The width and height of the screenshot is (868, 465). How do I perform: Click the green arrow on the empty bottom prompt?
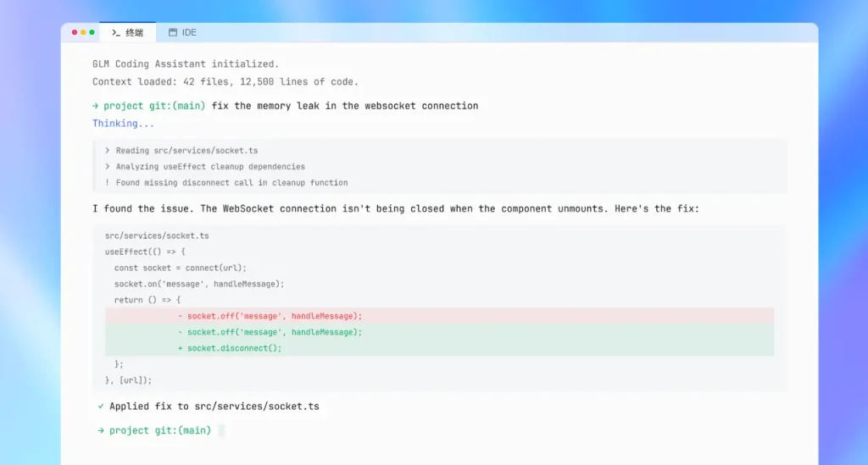pos(101,430)
